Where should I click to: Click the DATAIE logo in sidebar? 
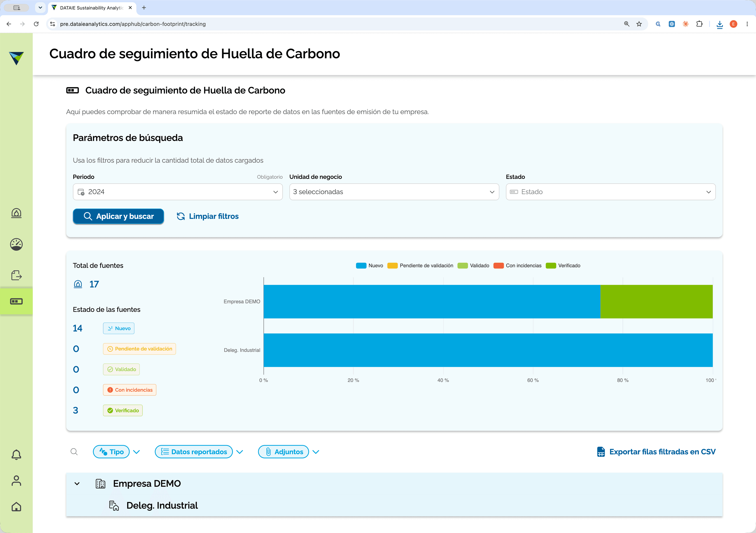[x=16, y=58]
